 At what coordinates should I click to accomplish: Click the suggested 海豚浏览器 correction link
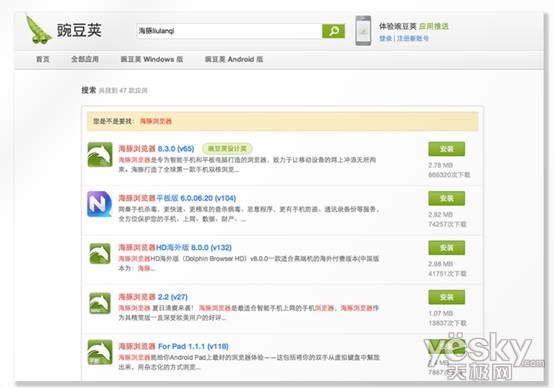[156, 121]
